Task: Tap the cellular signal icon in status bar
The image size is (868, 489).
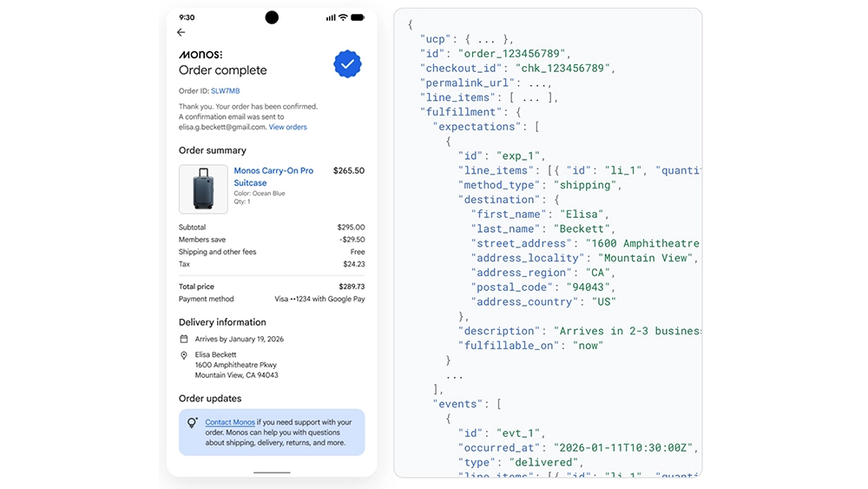Action: click(331, 17)
